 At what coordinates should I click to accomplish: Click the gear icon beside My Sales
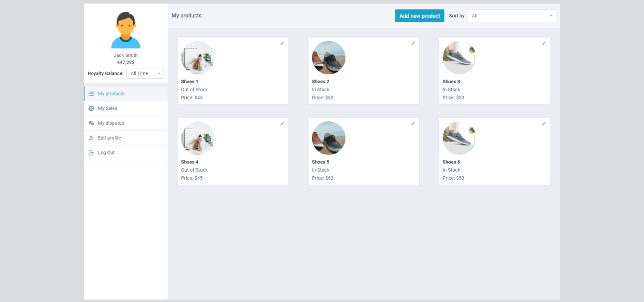click(91, 108)
